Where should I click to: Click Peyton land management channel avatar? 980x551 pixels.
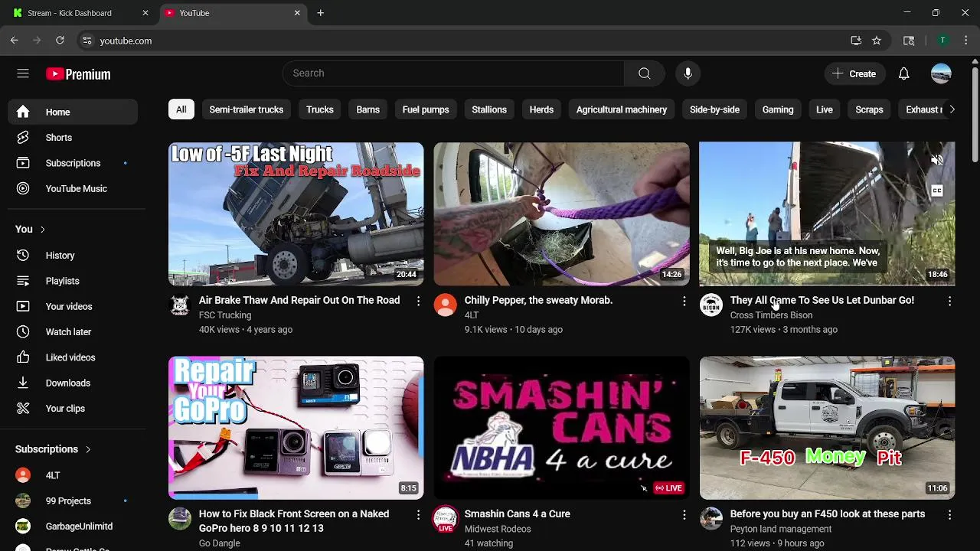(711, 518)
